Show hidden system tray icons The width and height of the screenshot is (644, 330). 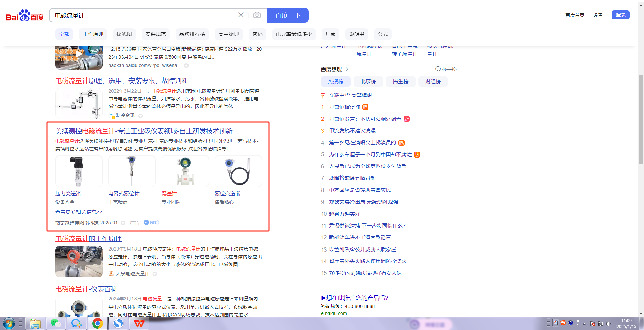click(x=584, y=324)
